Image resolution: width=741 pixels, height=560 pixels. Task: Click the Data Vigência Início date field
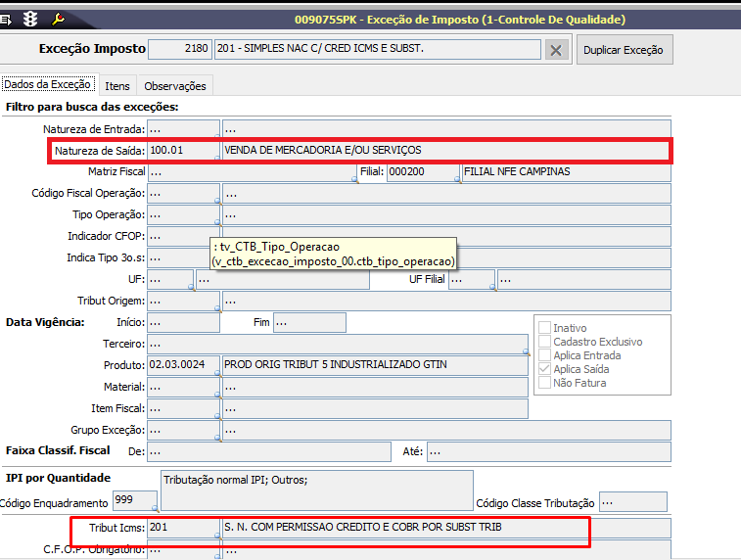click(x=183, y=322)
